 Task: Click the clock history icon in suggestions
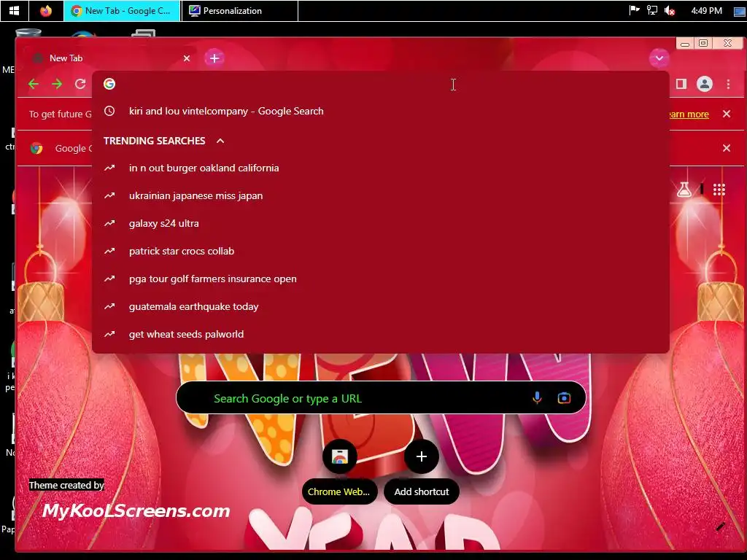[x=109, y=111]
